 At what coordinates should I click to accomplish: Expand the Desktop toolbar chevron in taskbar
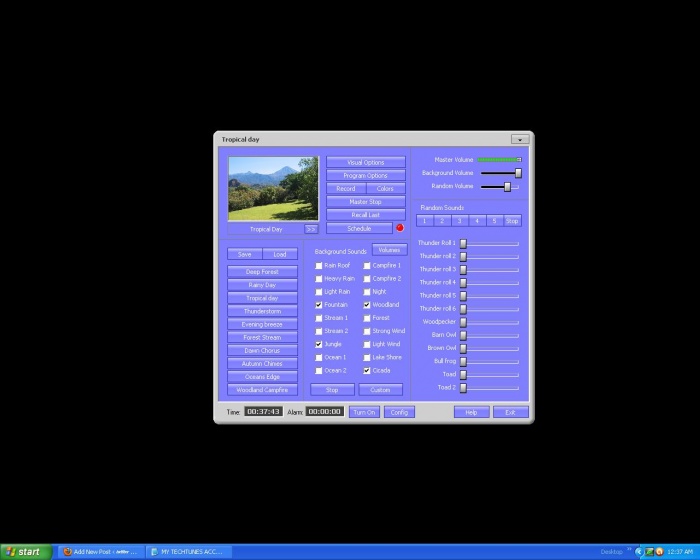click(x=629, y=549)
